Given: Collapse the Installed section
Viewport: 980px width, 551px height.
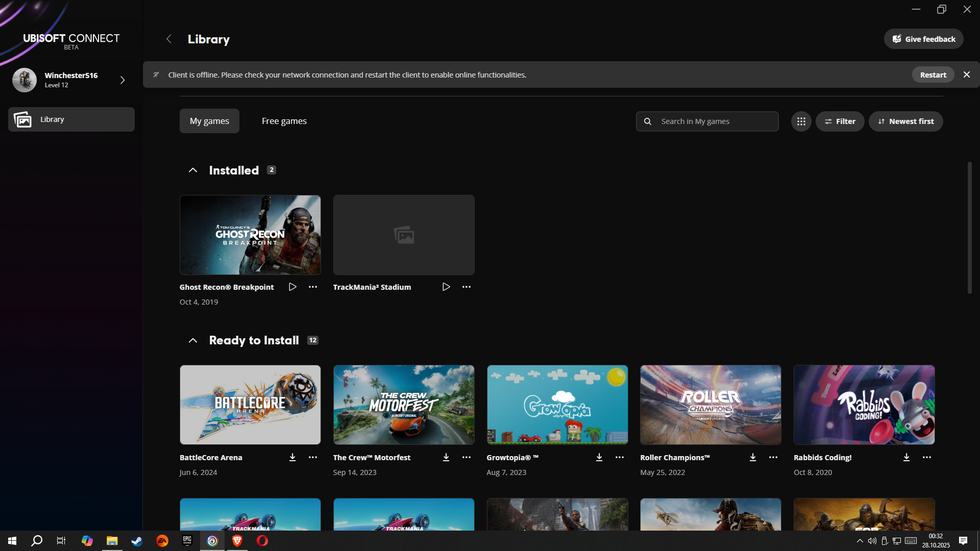Looking at the screenshot, I should [x=193, y=170].
